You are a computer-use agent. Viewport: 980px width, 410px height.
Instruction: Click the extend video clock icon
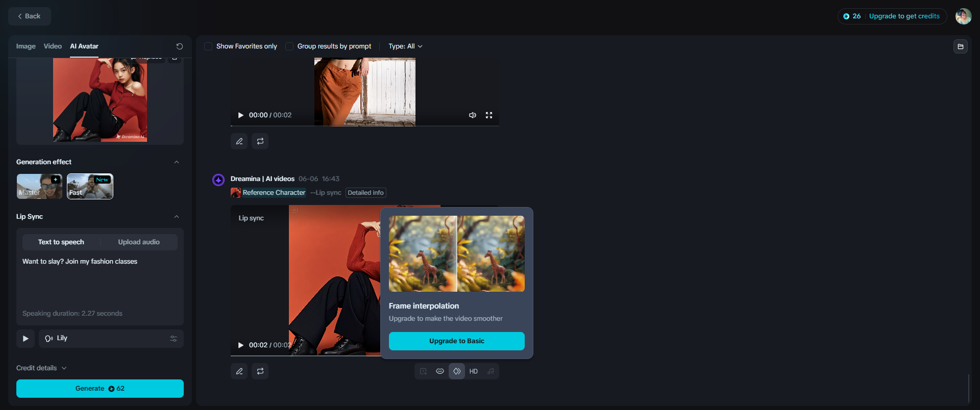(x=423, y=371)
